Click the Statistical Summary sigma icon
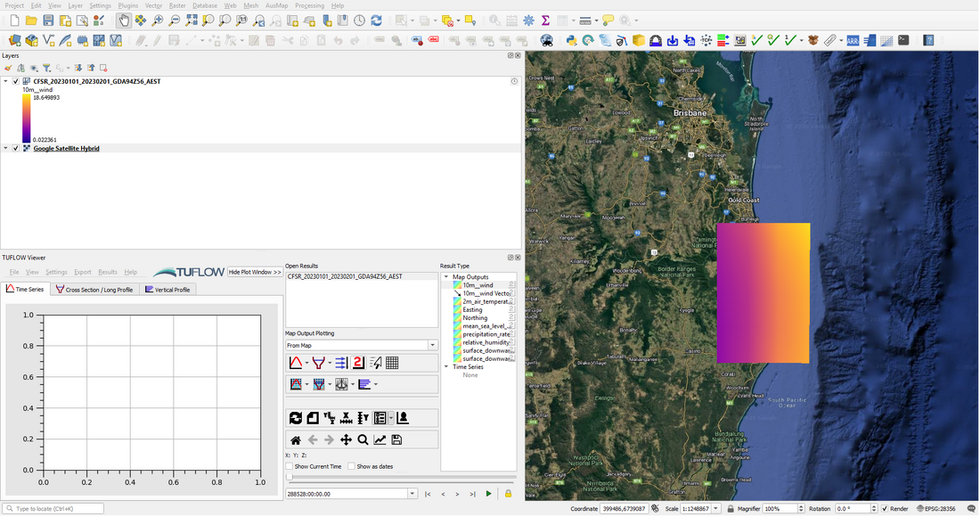The image size is (980, 517). 545,20
